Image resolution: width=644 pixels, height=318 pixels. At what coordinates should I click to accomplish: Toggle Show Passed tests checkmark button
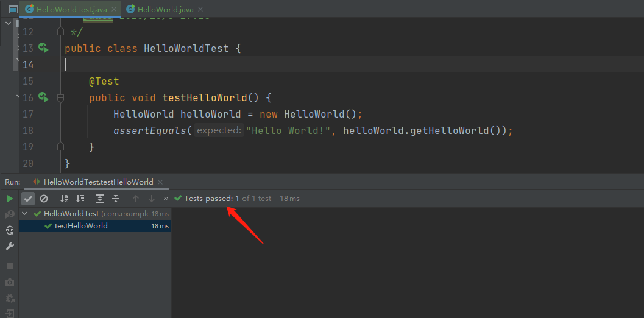tap(28, 199)
